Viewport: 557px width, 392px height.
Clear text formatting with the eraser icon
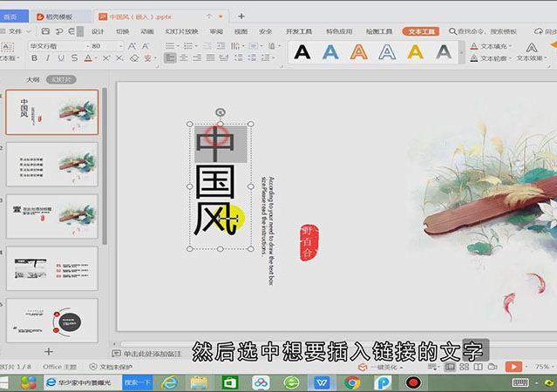pos(134,57)
